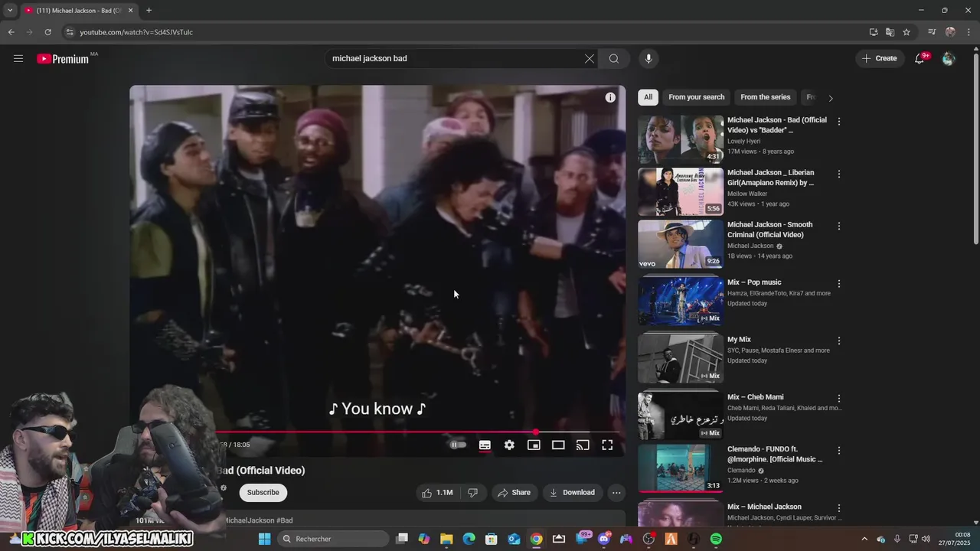Open the YouTube notifications bell
980x551 pixels.
pyautogui.click(x=920, y=58)
